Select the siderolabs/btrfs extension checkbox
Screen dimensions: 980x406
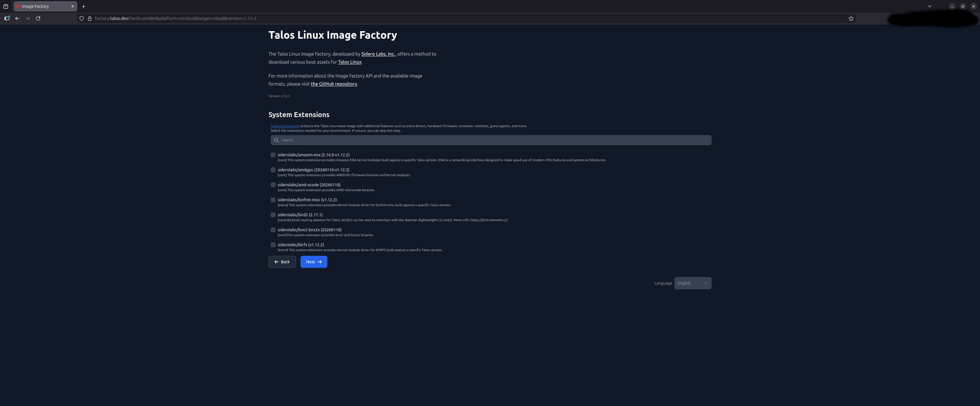pos(273,245)
